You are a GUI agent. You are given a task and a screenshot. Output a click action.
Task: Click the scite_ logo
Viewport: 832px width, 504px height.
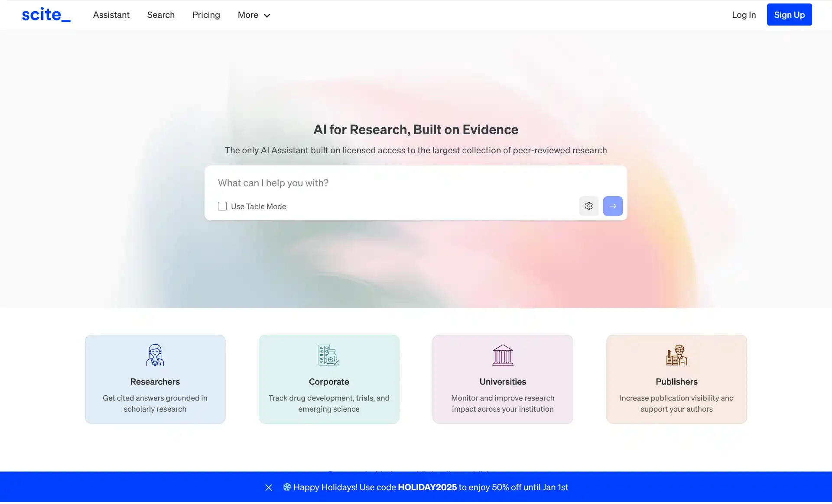tap(45, 14)
